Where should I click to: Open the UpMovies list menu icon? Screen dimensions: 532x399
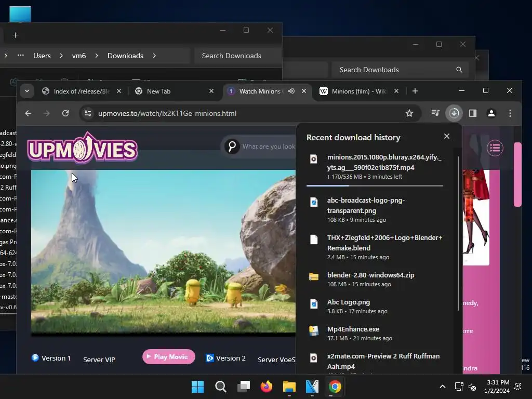495,148
